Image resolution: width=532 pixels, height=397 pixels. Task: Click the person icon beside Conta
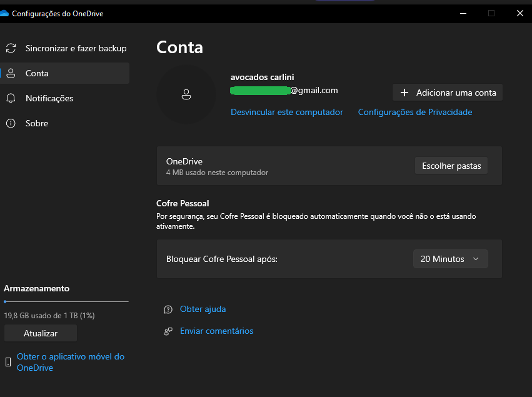tap(11, 73)
